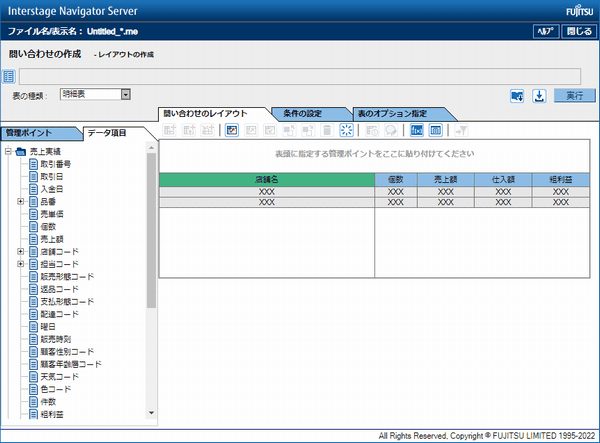Click the document icon beside 取引番号
Viewport: 600px width, 443px height.
coord(33,164)
